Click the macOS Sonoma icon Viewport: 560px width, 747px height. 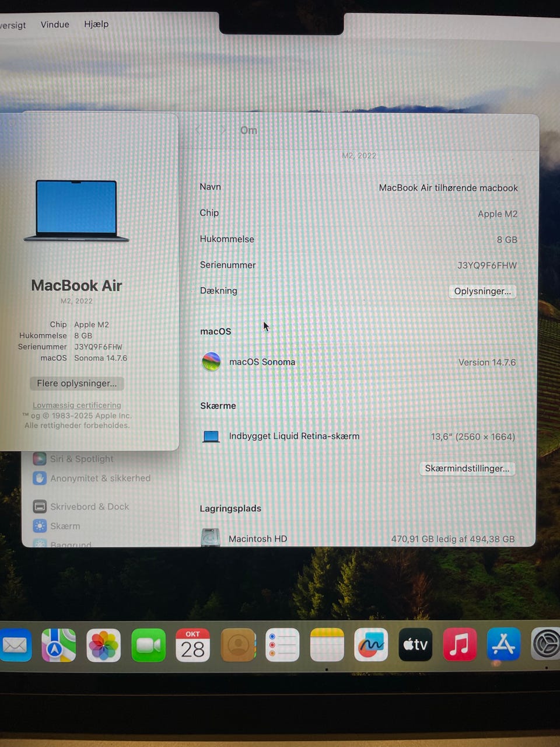point(211,362)
